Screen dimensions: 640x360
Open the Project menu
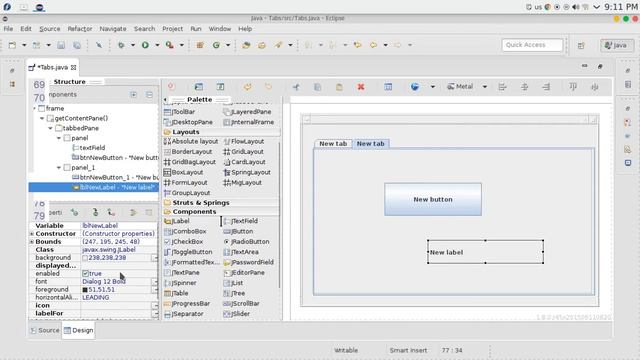172,29
